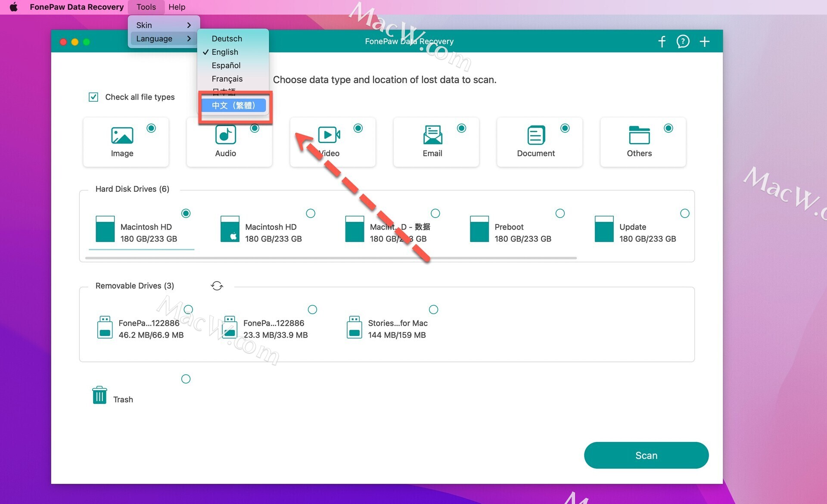Click the first Macintosh HD disk icon
This screenshot has height=504, width=827.
point(105,229)
